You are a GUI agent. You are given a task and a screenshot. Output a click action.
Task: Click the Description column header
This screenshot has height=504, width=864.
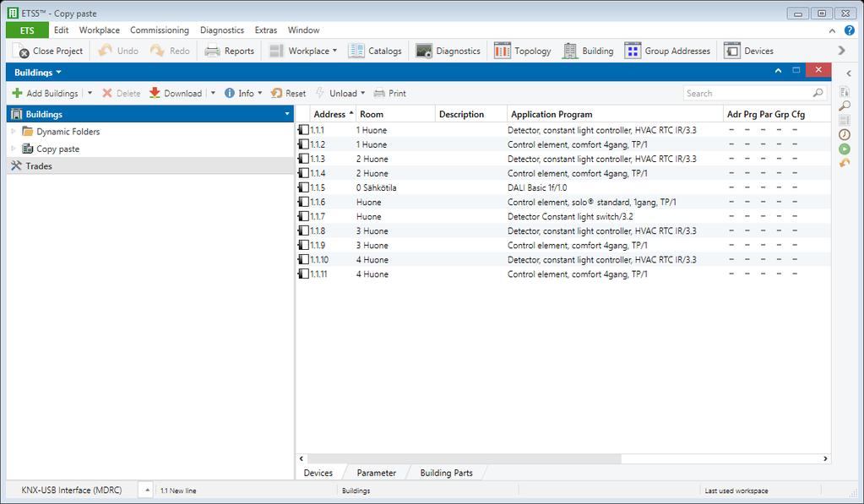click(x=471, y=114)
